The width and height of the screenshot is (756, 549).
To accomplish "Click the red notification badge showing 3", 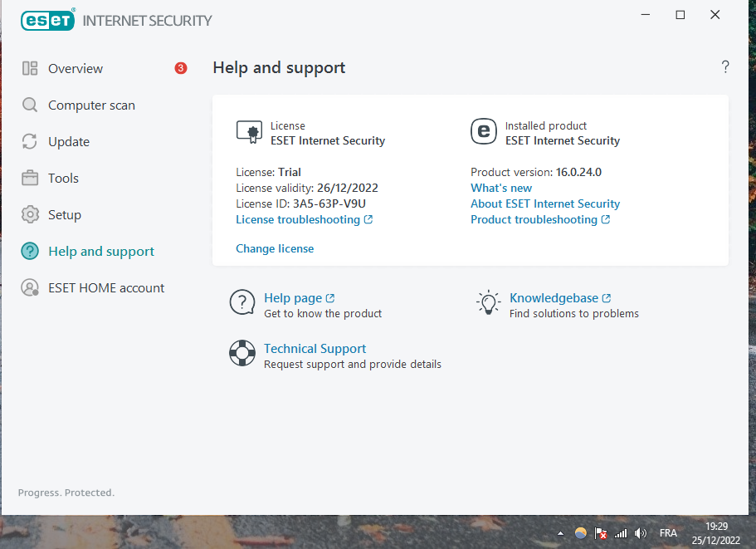I will click(x=181, y=68).
